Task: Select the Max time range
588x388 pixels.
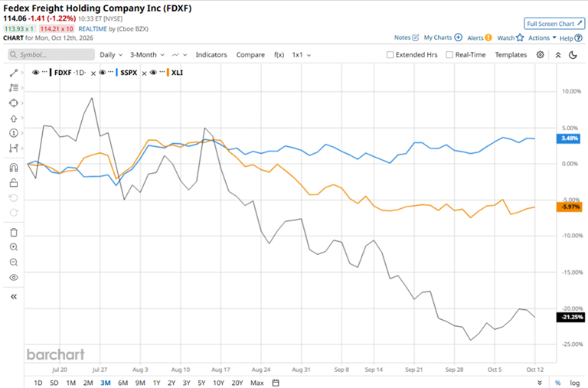Action: click(257, 383)
